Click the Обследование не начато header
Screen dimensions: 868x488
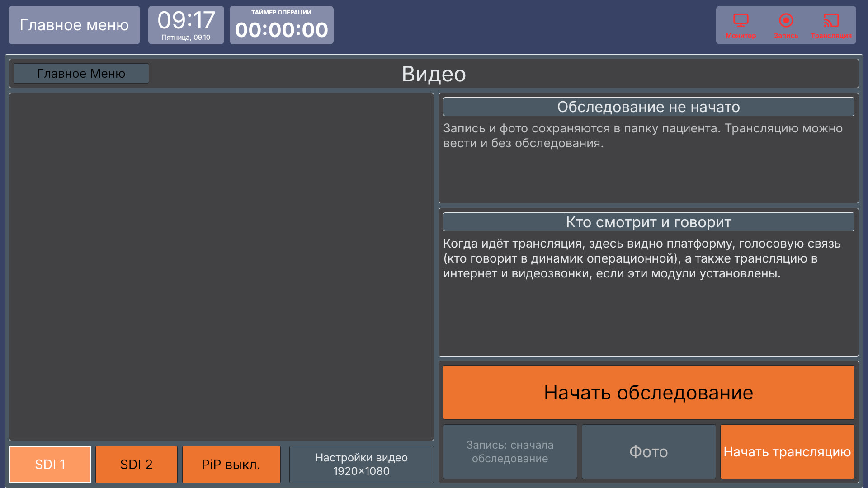pyautogui.click(x=648, y=107)
